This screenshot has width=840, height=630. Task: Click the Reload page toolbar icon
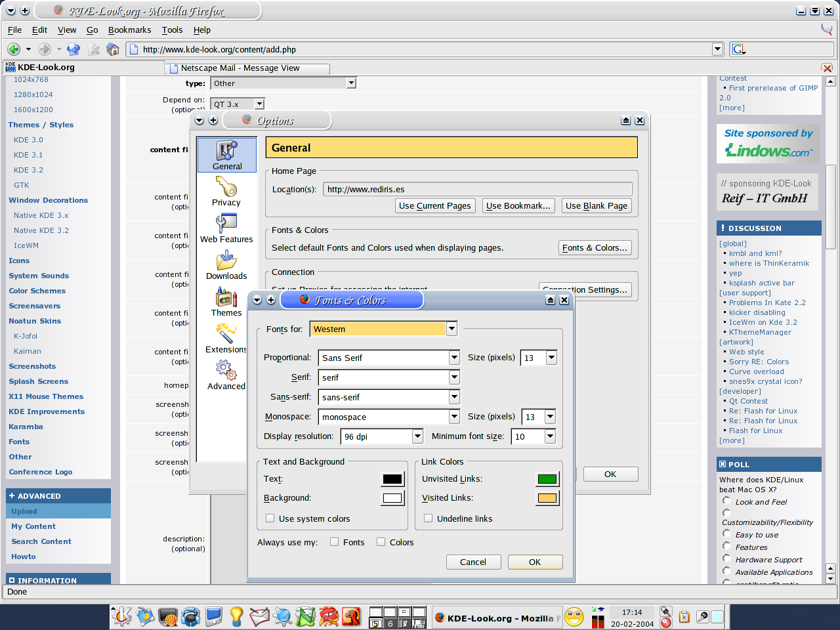point(73,49)
